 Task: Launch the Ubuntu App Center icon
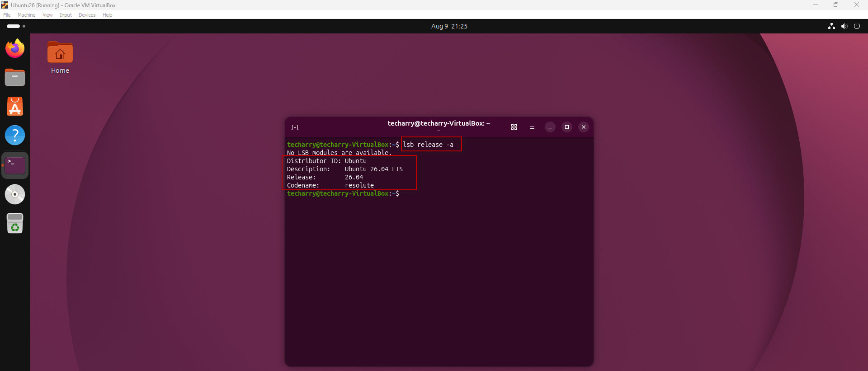(15, 107)
